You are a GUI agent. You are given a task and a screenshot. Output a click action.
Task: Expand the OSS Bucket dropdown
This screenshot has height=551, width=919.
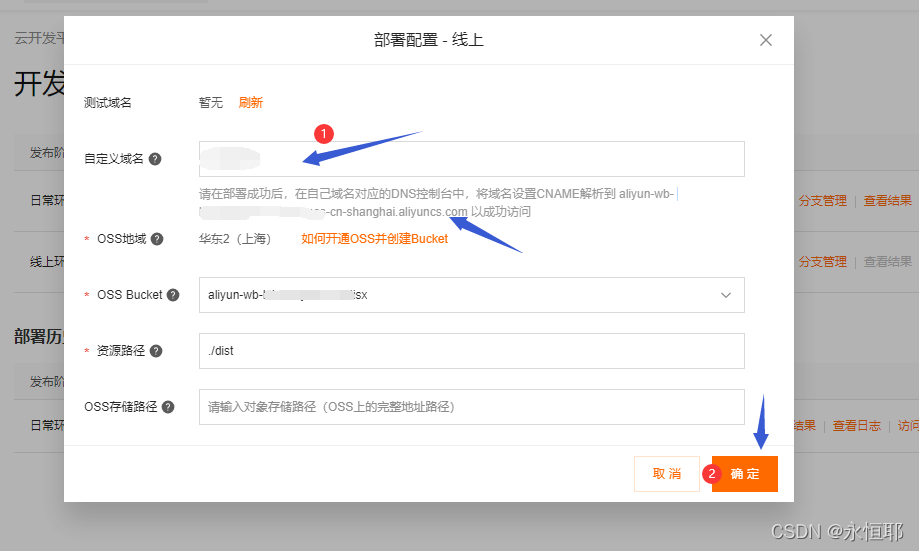[472, 295]
